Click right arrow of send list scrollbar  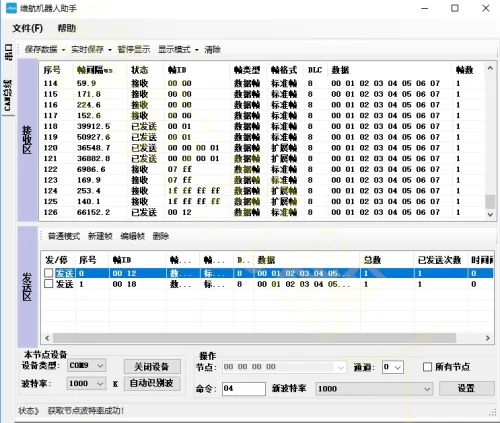coord(488,338)
